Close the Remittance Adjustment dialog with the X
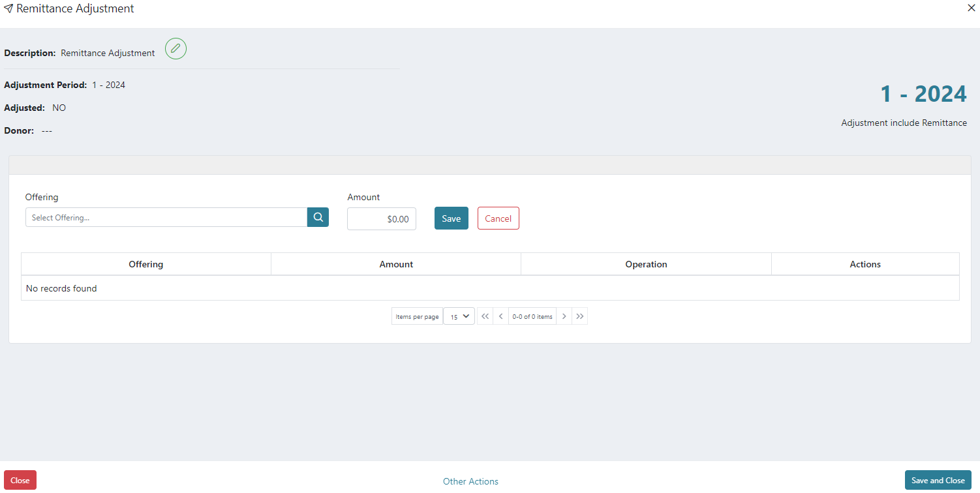This screenshot has width=980, height=493. pyautogui.click(x=971, y=8)
